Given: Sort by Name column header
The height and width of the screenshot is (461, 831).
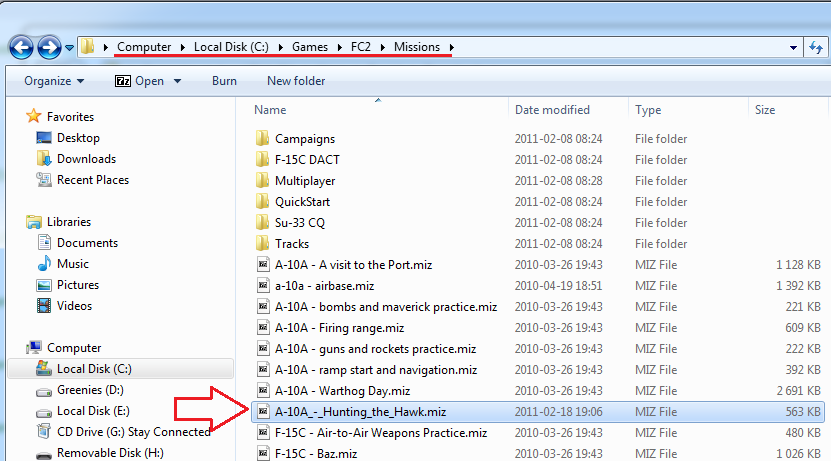Looking at the screenshot, I should click(x=270, y=110).
